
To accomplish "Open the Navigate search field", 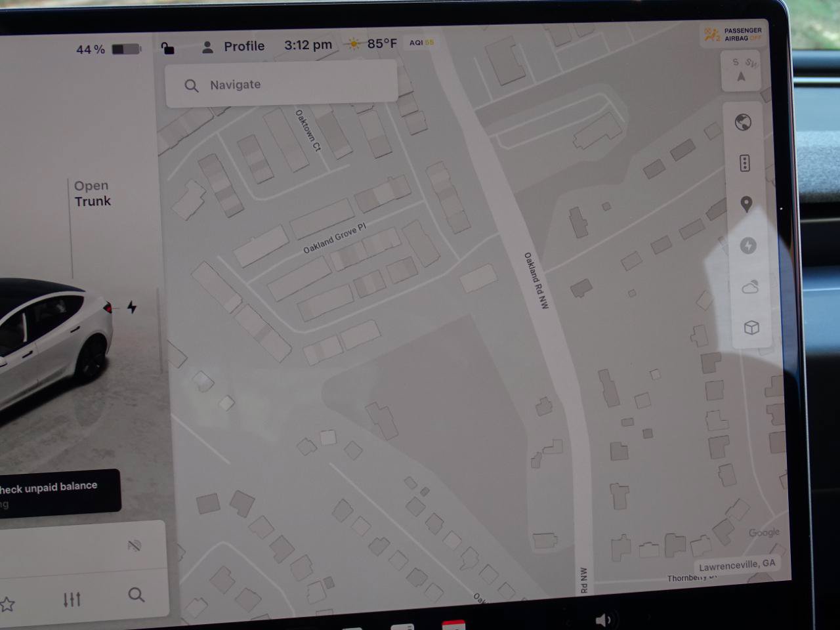I will (x=282, y=84).
